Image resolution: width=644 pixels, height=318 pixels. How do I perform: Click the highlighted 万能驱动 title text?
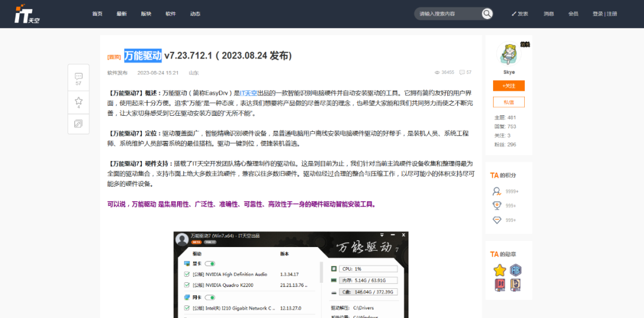click(143, 55)
